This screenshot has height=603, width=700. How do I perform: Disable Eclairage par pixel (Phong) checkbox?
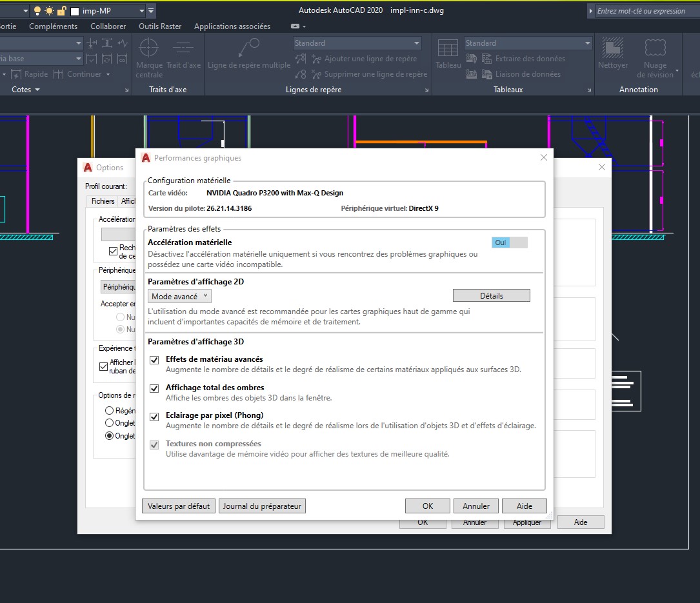154,416
